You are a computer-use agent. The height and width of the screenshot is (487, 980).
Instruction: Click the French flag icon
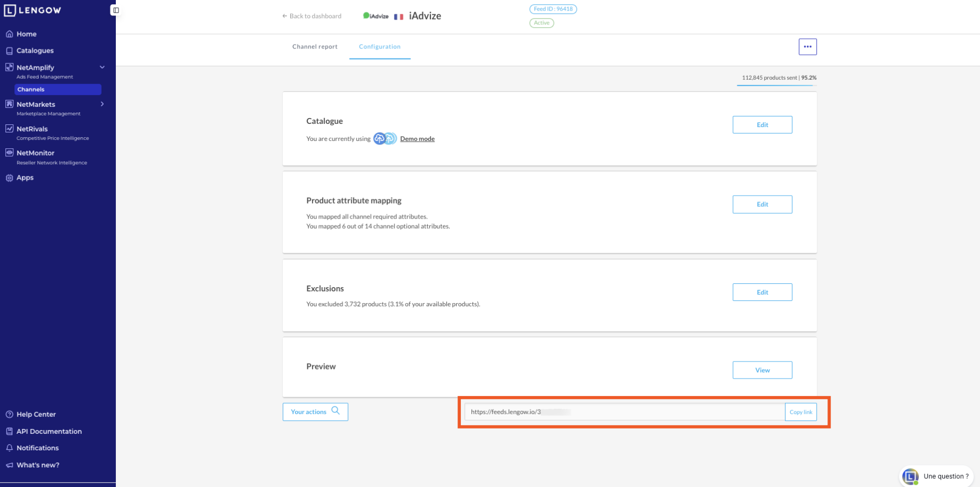399,16
